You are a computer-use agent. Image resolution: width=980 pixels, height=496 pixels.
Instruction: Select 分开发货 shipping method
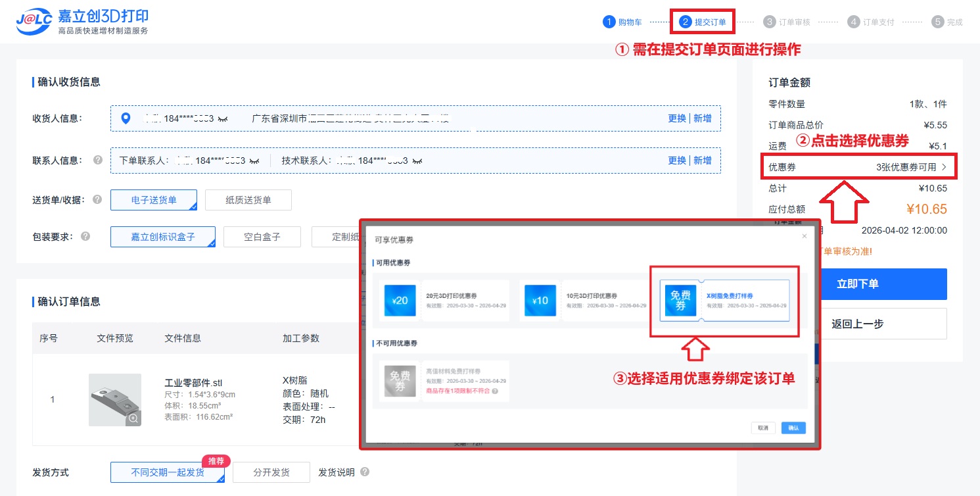(x=271, y=472)
